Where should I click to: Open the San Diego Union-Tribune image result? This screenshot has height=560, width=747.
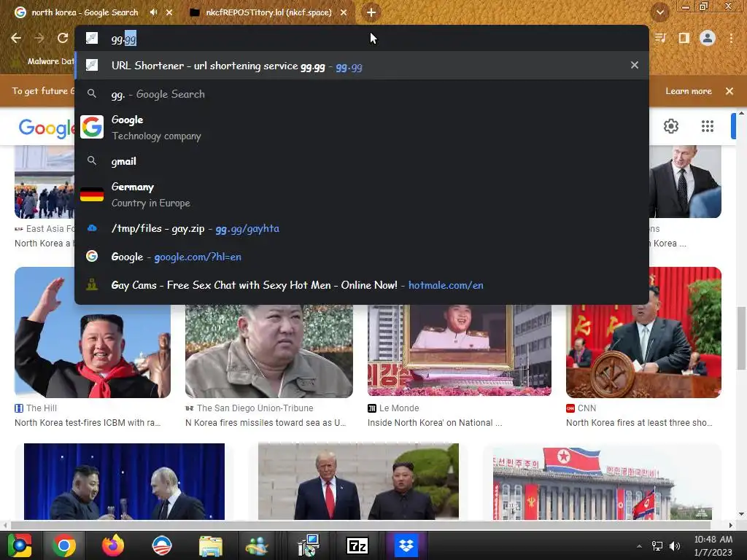268,351
